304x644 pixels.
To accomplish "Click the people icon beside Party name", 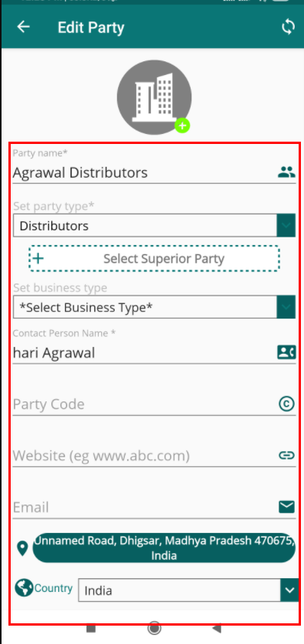I will (x=286, y=172).
